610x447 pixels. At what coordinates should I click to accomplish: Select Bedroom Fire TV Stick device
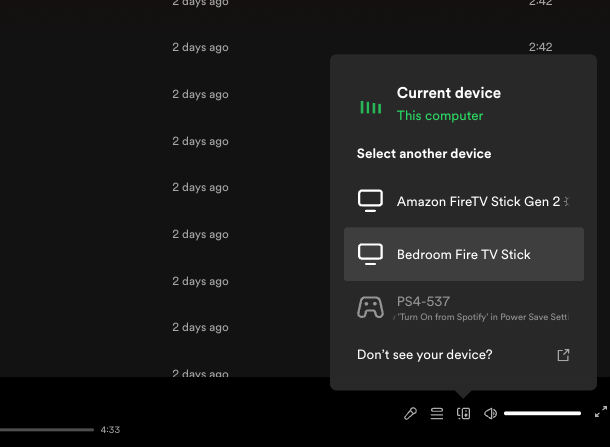click(x=464, y=254)
